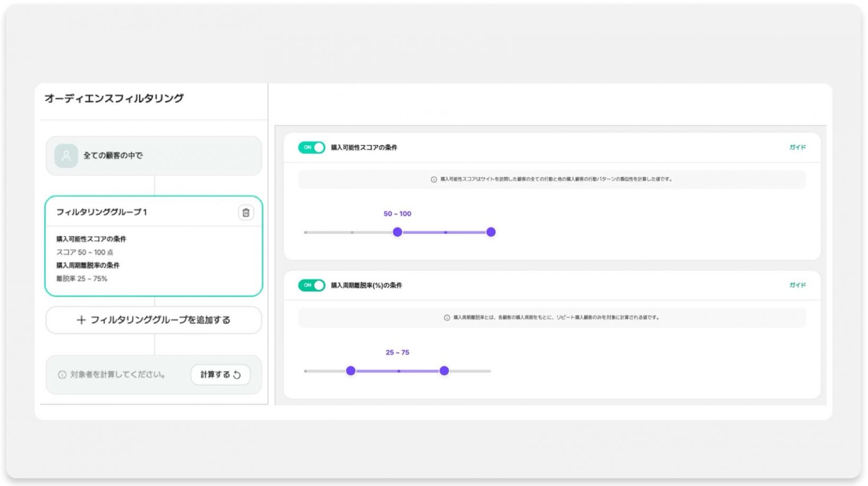Click the left end of the score slider track
Viewport: 868px width, 486px height.
click(306, 232)
